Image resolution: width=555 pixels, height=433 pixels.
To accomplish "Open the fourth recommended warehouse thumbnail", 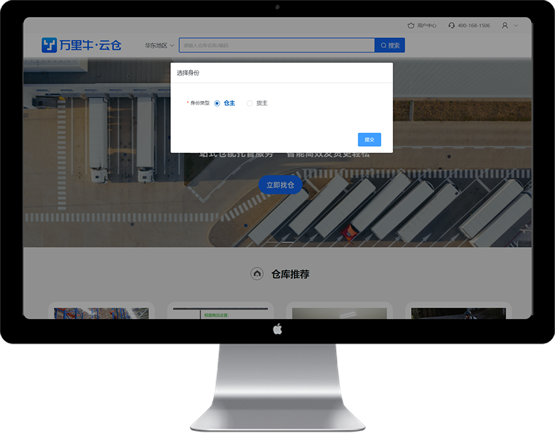I will tap(458, 313).
